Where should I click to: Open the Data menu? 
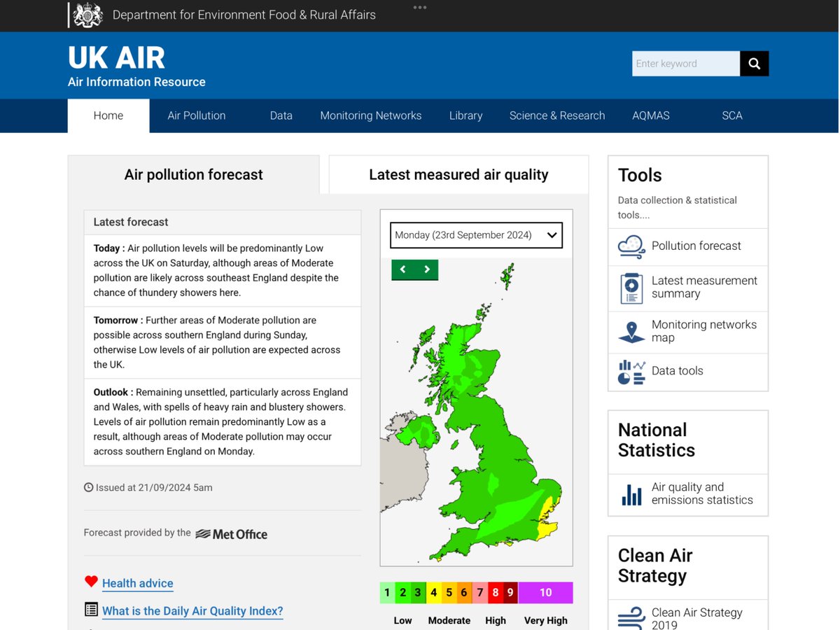(281, 115)
